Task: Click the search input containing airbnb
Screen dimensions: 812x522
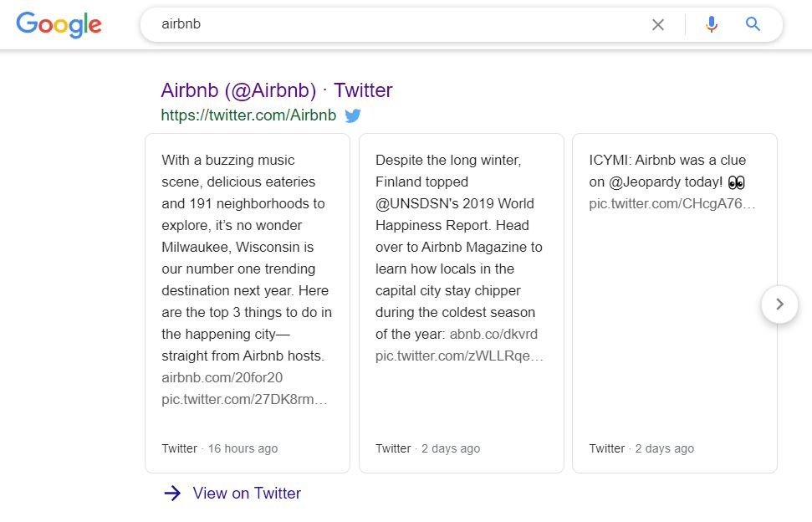Action: coord(335,24)
